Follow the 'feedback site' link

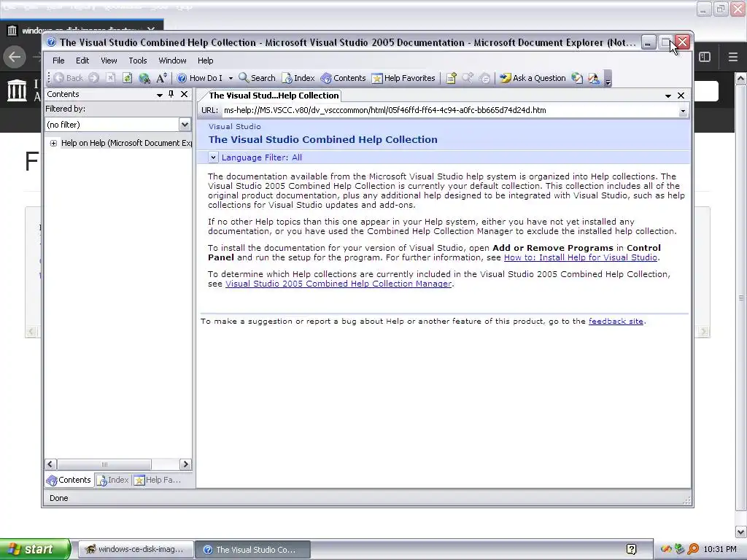[616, 322]
